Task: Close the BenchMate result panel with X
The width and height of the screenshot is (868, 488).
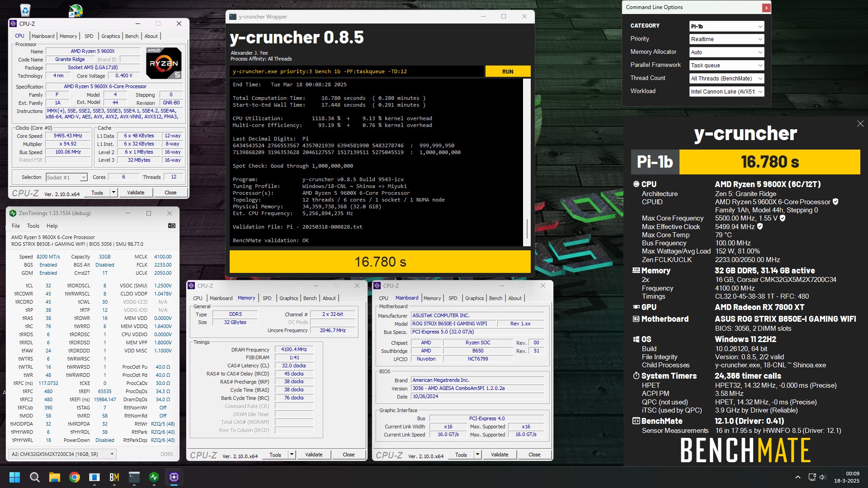Action: pos(860,124)
